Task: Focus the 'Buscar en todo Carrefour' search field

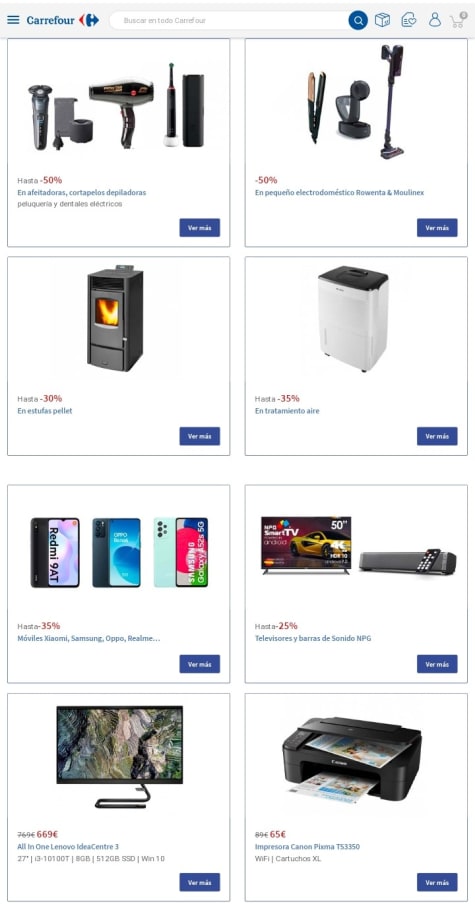Action: (x=229, y=20)
